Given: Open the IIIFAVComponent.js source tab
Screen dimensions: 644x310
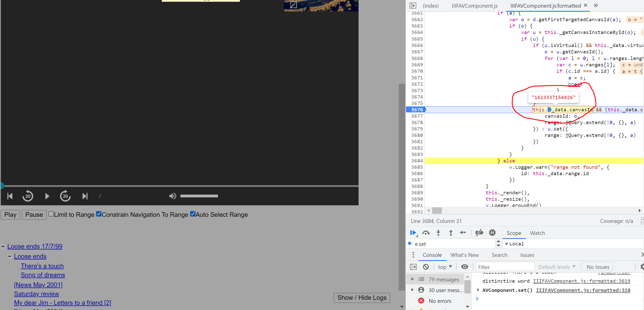Looking at the screenshot, I should tap(474, 6).
